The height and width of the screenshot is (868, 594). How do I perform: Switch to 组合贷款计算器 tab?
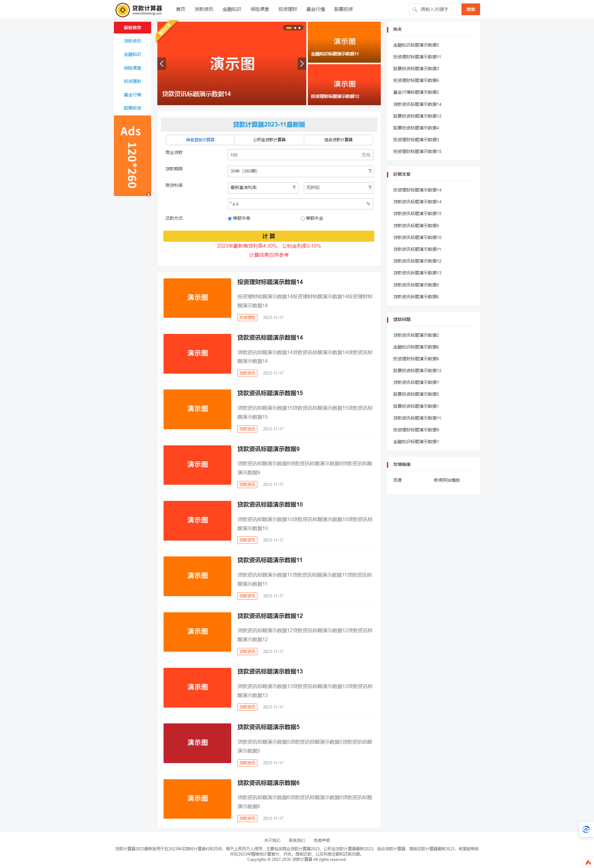tap(338, 140)
